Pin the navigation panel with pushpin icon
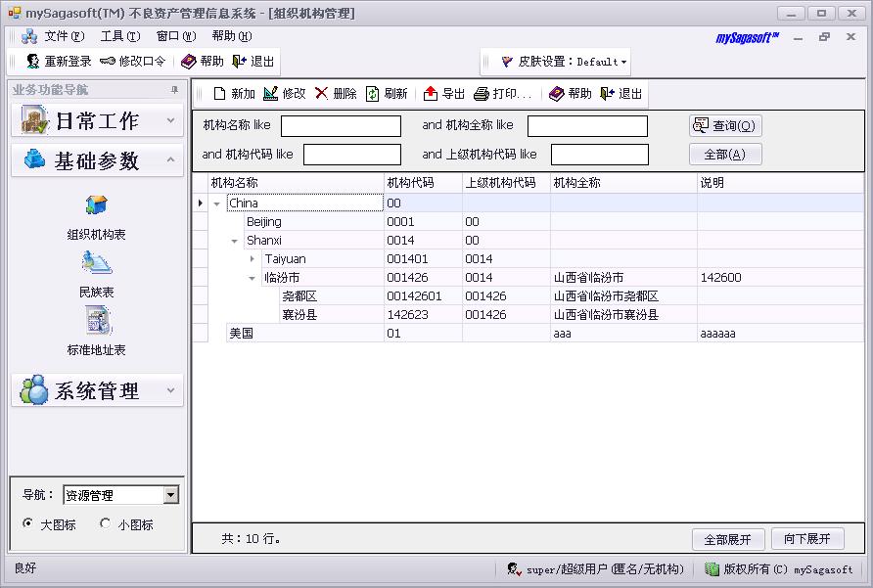This screenshot has width=873, height=588. 174,90
